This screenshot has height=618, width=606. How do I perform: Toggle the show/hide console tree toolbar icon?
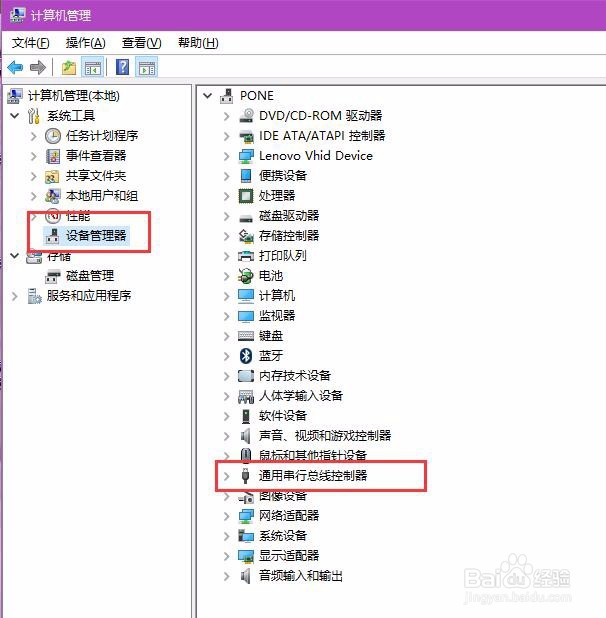coord(93,68)
